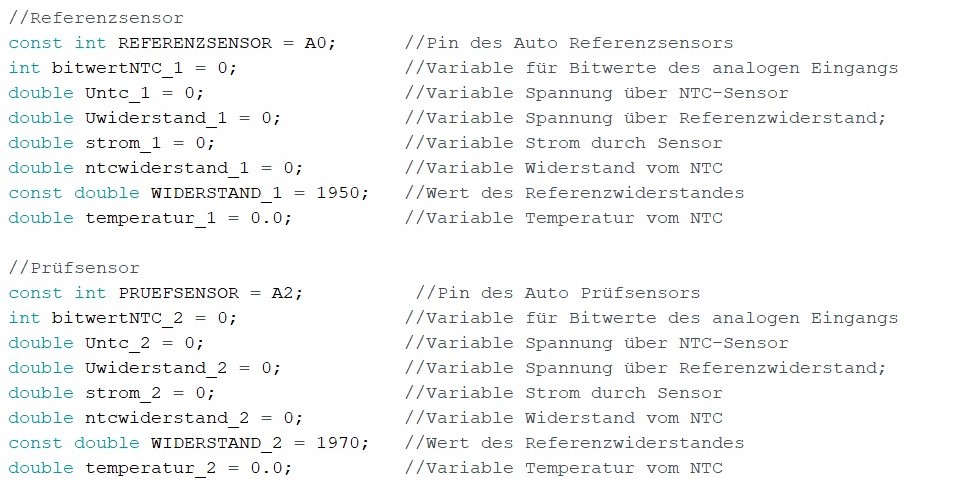The height and width of the screenshot is (488, 978).
Task: Click the comment "//Pin des Auto Prüfsensors"
Action: [558, 293]
